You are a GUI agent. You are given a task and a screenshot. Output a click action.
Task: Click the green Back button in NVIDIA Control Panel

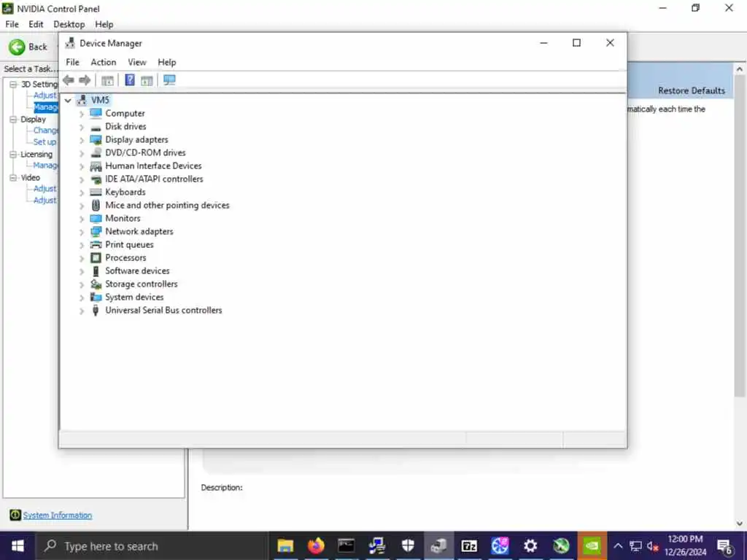pyautogui.click(x=18, y=47)
